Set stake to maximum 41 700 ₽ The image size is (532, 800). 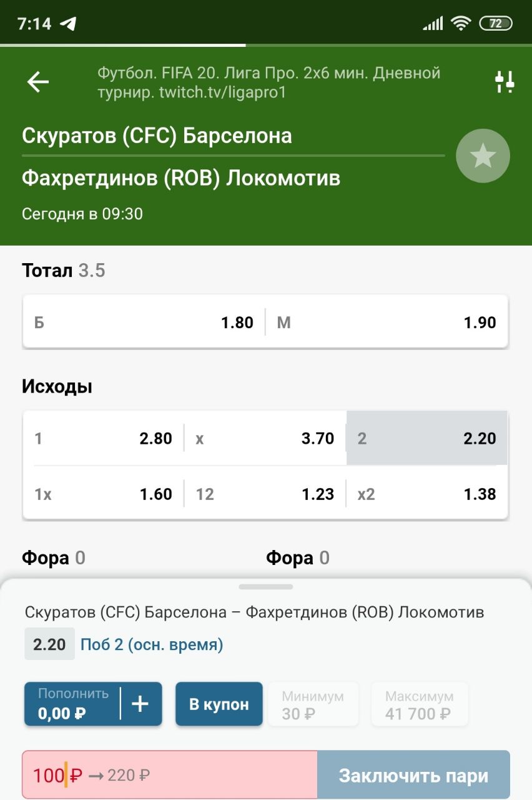(419, 704)
